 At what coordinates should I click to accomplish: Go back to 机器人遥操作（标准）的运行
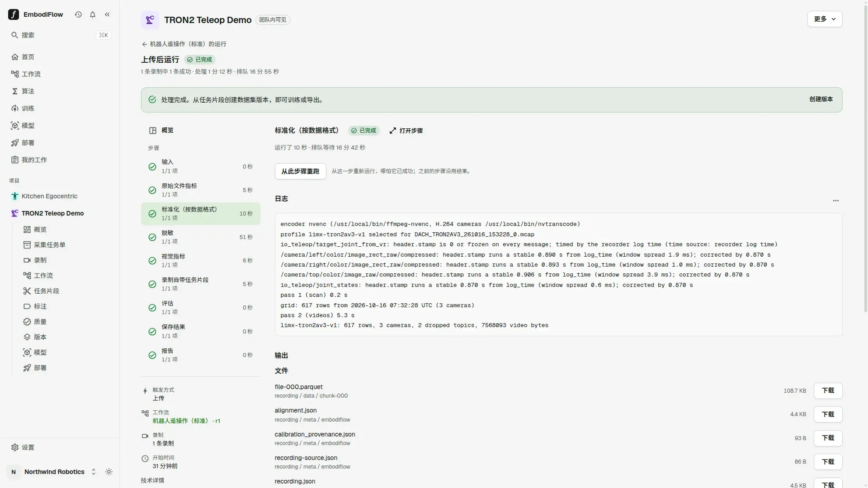(184, 44)
